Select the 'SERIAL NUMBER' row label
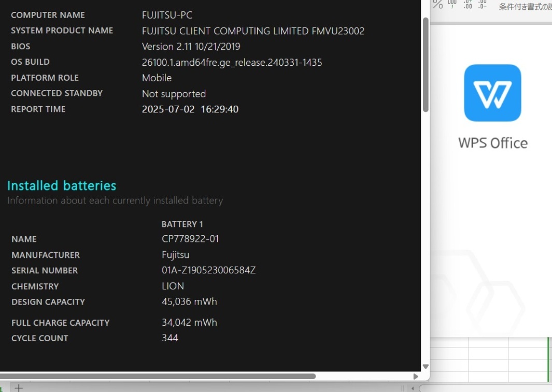Screen dimensions: 552x392 45,270
